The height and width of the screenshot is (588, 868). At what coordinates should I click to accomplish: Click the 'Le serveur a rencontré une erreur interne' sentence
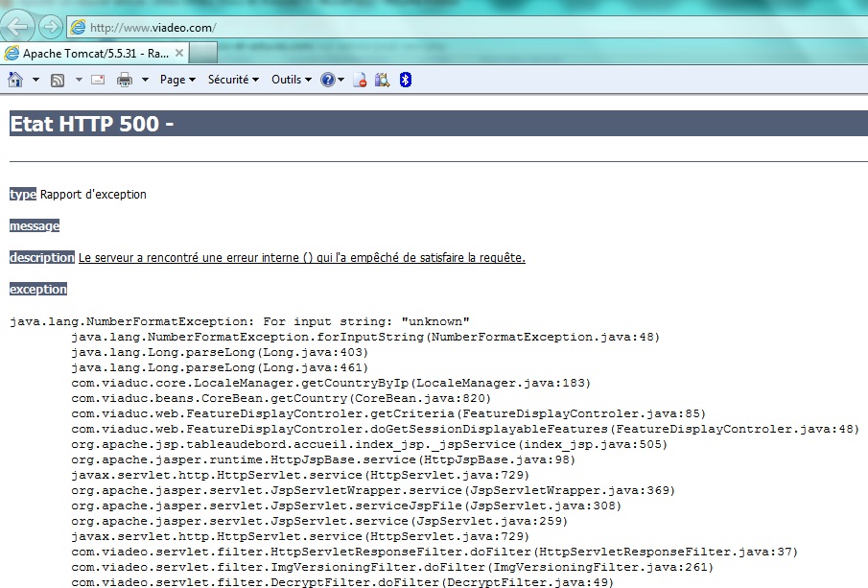tap(302, 257)
